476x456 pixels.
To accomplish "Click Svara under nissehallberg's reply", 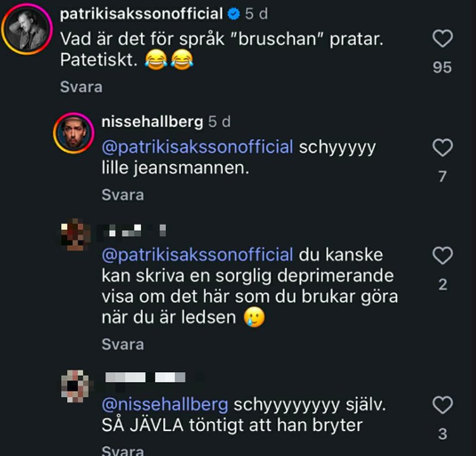I will tap(123, 194).
